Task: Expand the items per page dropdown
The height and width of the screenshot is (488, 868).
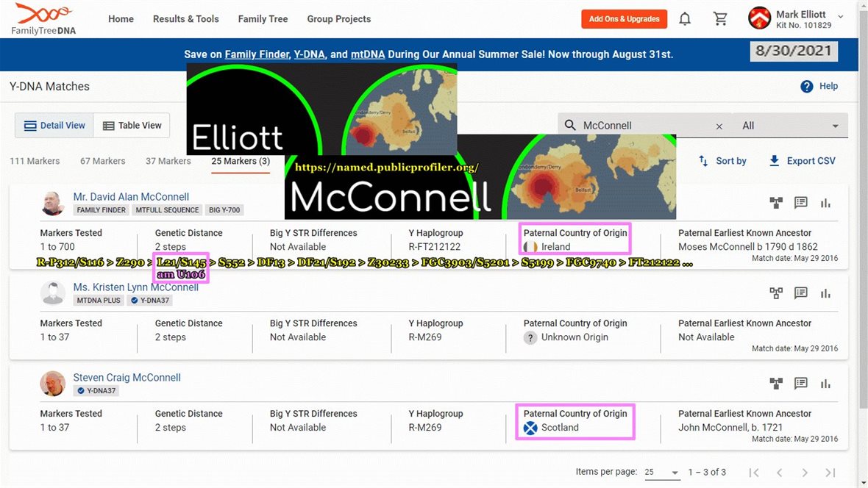Action: point(662,473)
